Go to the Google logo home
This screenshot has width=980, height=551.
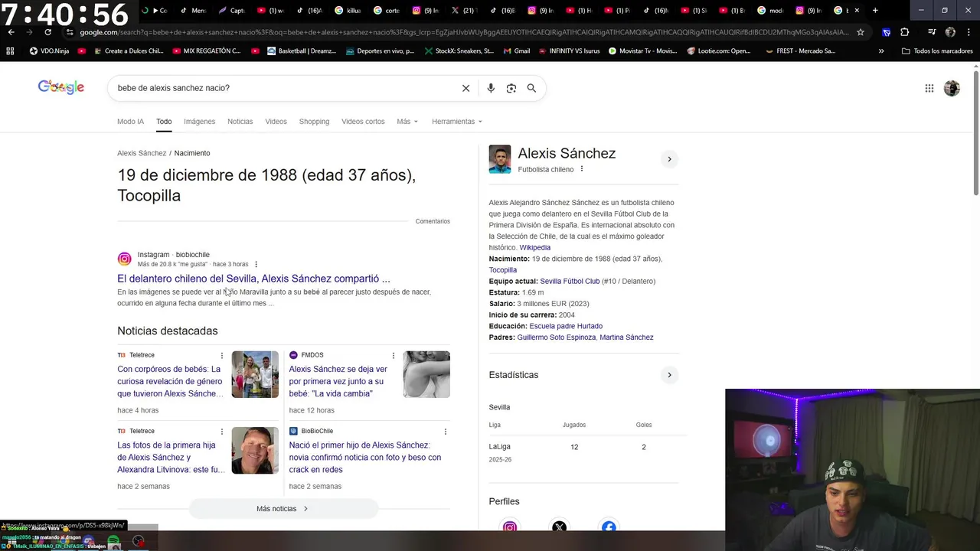[x=61, y=87]
